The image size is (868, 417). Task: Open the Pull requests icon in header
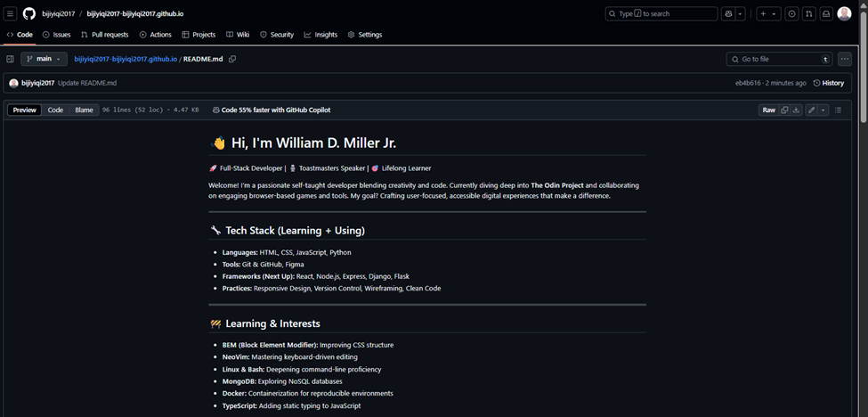point(808,14)
